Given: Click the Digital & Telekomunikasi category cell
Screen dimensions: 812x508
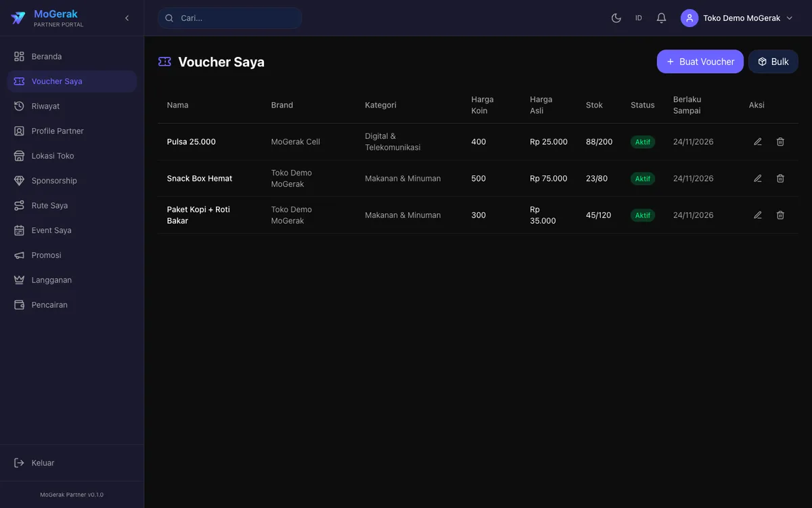Looking at the screenshot, I should coord(392,142).
